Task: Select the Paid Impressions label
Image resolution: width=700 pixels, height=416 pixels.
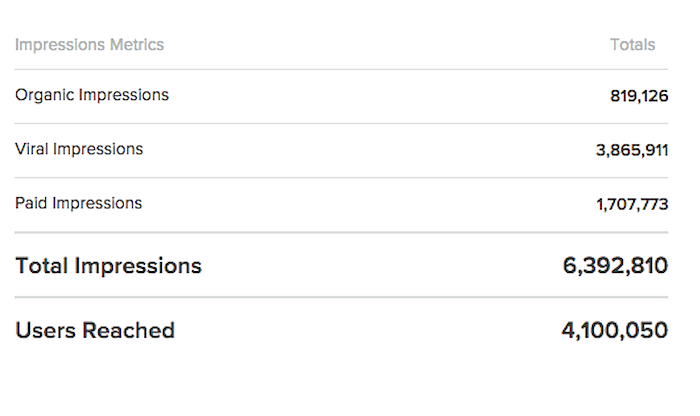Action: point(79,203)
